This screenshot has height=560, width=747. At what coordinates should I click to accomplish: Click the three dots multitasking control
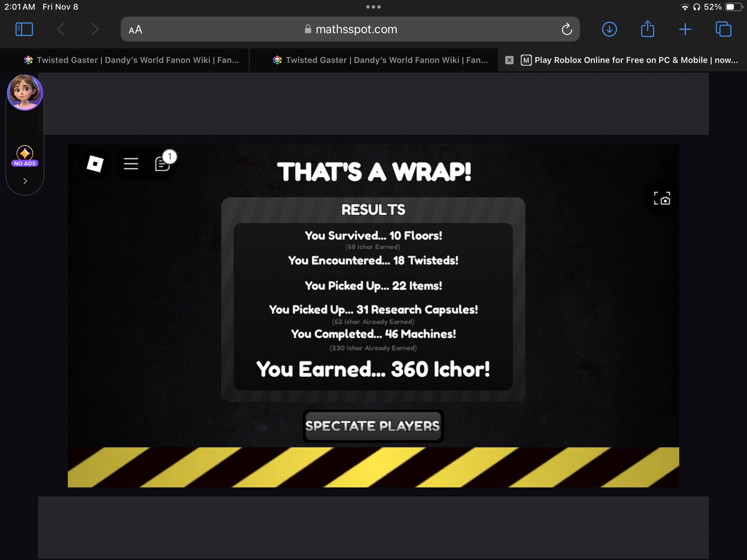(x=373, y=7)
